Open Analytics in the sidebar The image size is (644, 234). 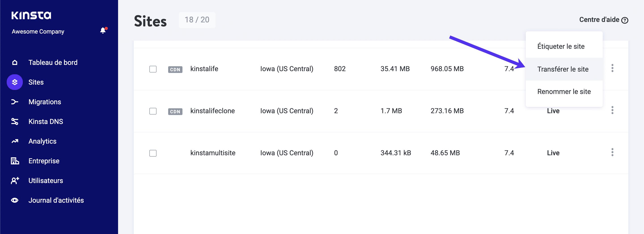tap(42, 141)
